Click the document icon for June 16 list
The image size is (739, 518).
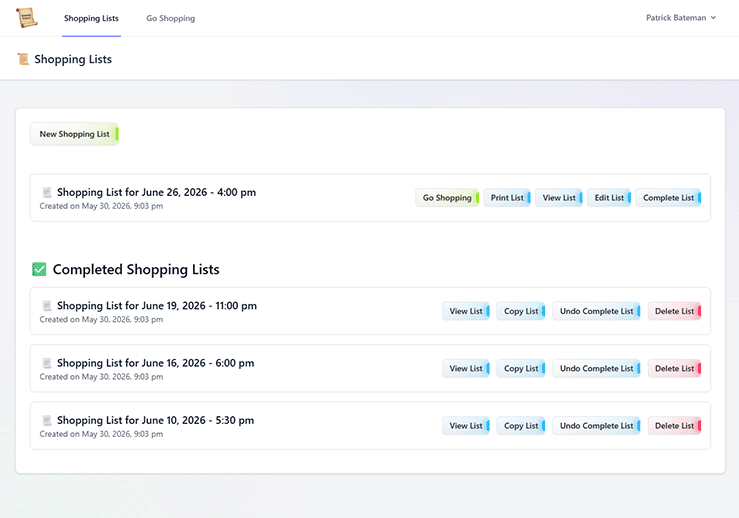tap(47, 363)
